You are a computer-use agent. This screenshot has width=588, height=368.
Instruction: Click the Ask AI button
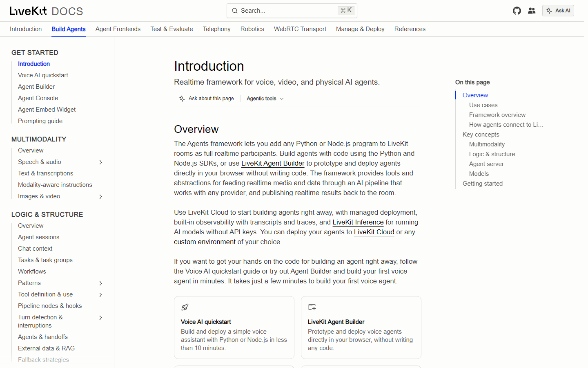[x=558, y=11]
